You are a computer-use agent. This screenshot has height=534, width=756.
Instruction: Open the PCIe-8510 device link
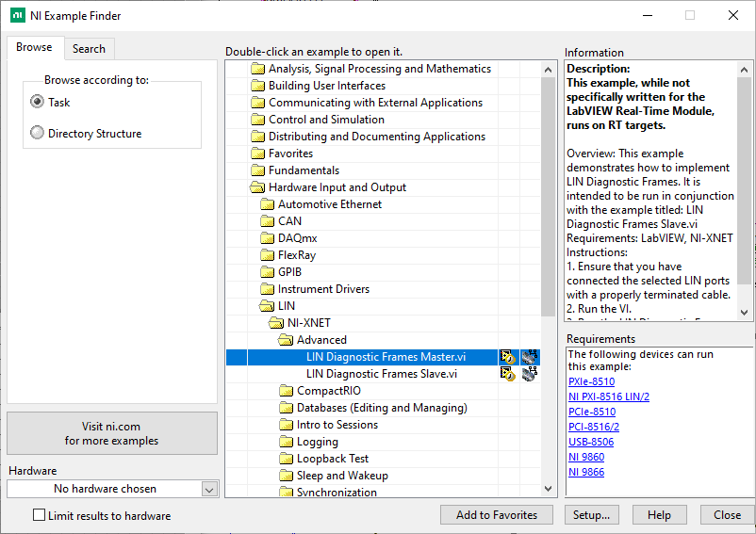click(x=592, y=412)
